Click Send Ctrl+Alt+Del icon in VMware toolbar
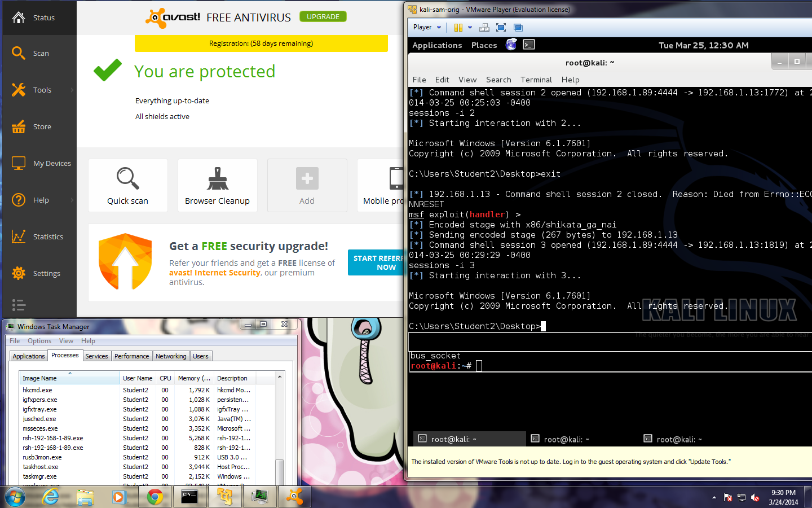Image resolution: width=812 pixels, height=508 pixels. tap(484, 27)
